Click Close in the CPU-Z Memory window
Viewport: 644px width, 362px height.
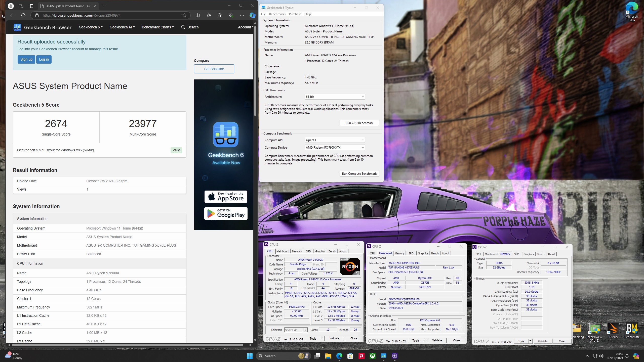click(562, 341)
